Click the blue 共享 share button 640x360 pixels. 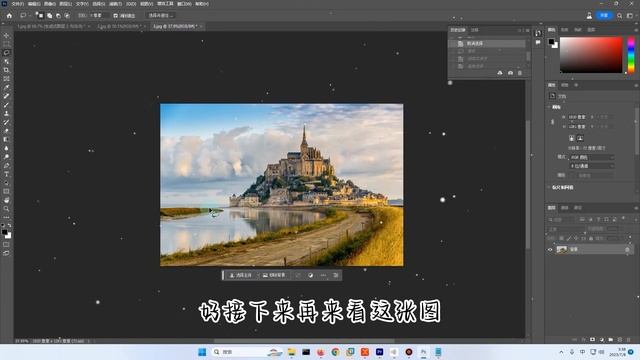[x=604, y=16]
